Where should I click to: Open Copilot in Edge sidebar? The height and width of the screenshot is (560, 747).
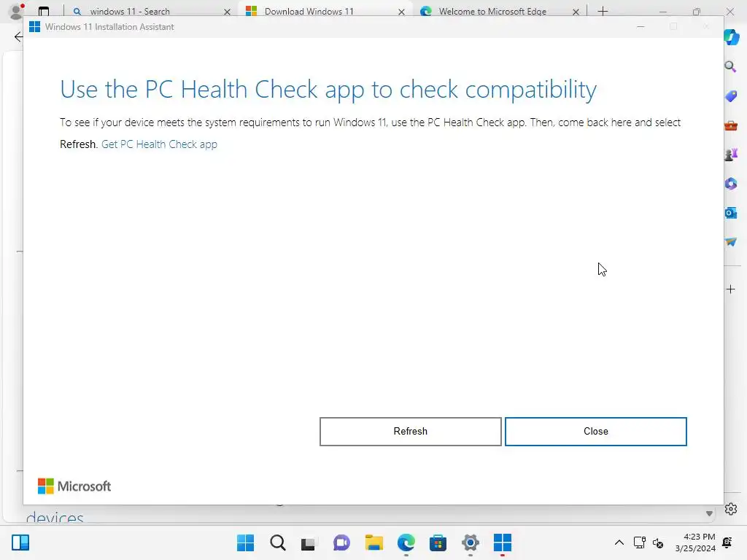731,37
